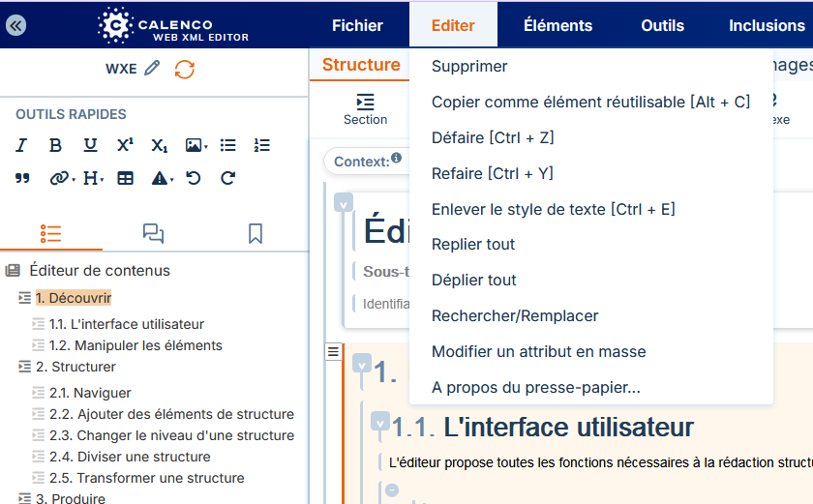Screen dimensions: 813x504
Task: Choose Rechercher/Remplacer from Editer menu
Action: (x=515, y=316)
